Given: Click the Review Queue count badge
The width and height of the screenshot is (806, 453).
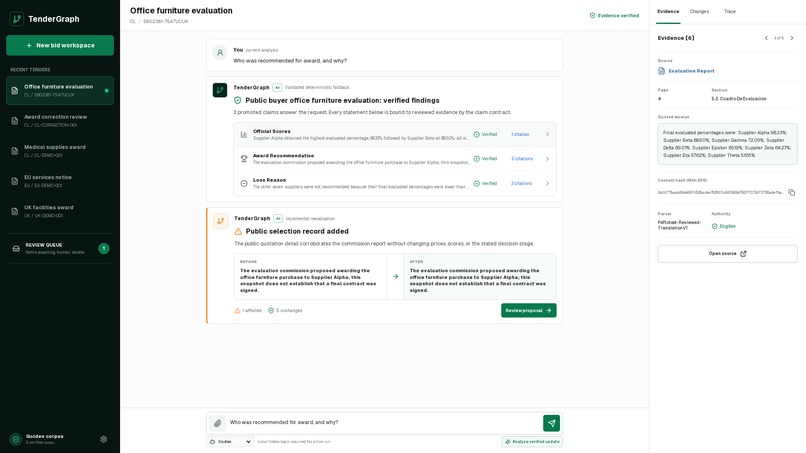Looking at the screenshot, I should [104, 248].
